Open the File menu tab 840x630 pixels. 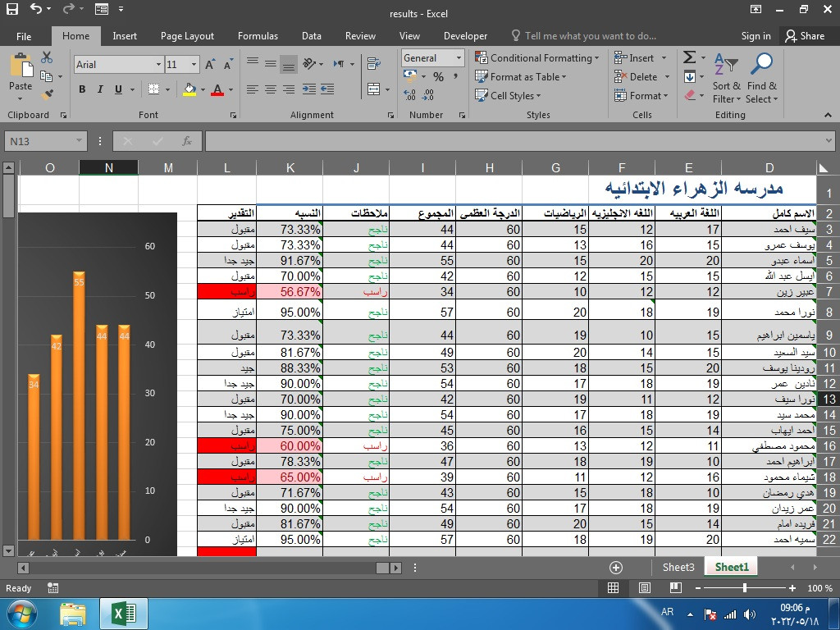[x=24, y=36]
